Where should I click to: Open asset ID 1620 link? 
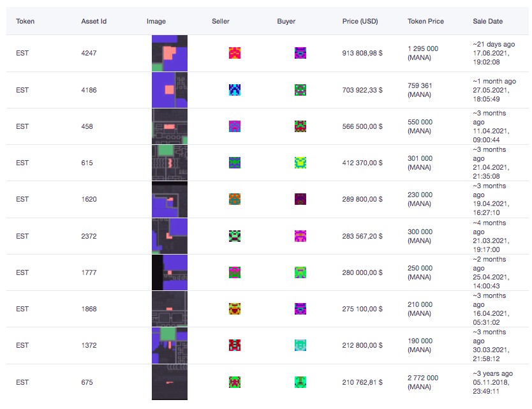(x=89, y=199)
